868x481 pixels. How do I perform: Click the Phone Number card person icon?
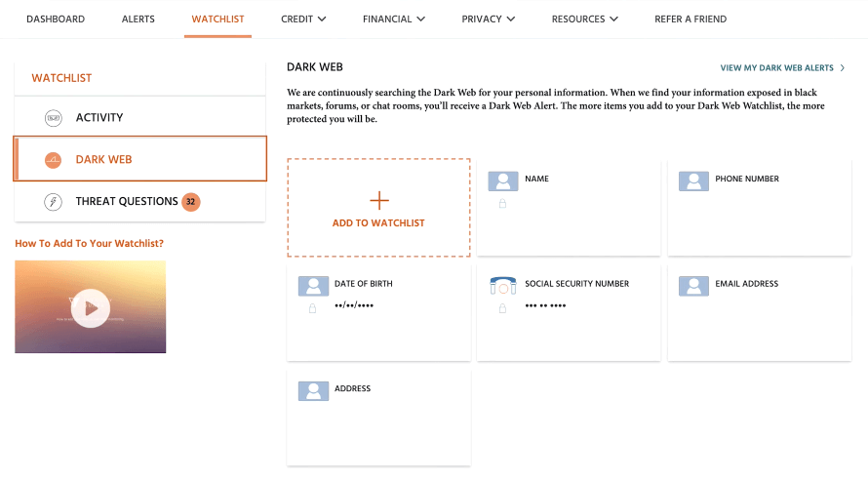(x=693, y=181)
